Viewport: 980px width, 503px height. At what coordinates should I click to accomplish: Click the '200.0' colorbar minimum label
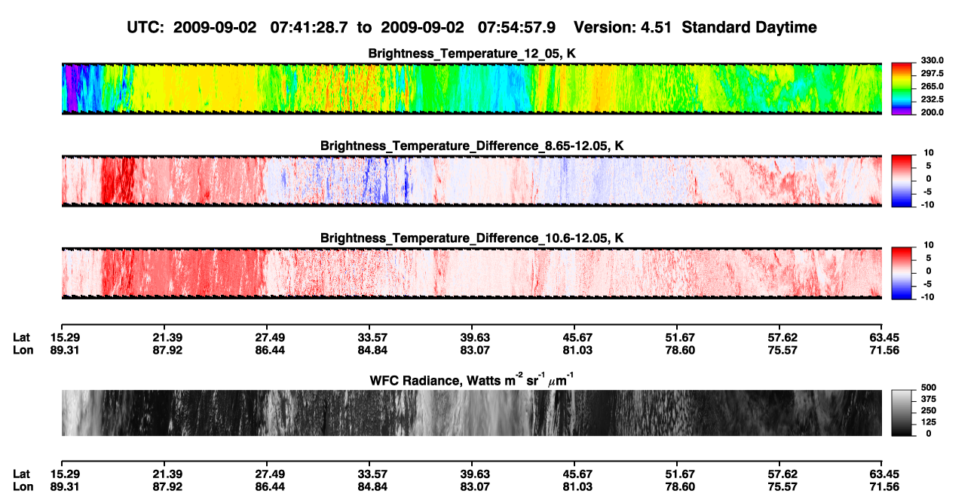932,112
